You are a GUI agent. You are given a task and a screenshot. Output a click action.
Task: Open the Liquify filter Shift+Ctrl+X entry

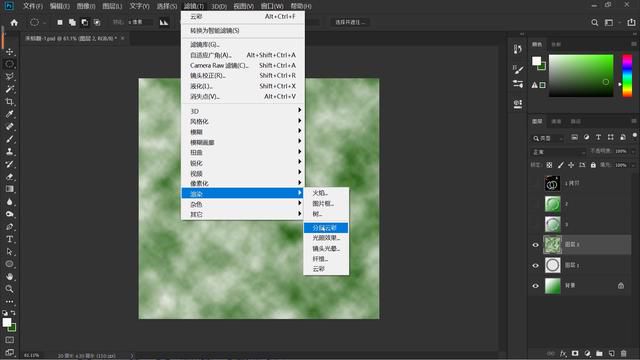(x=243, y=86)
